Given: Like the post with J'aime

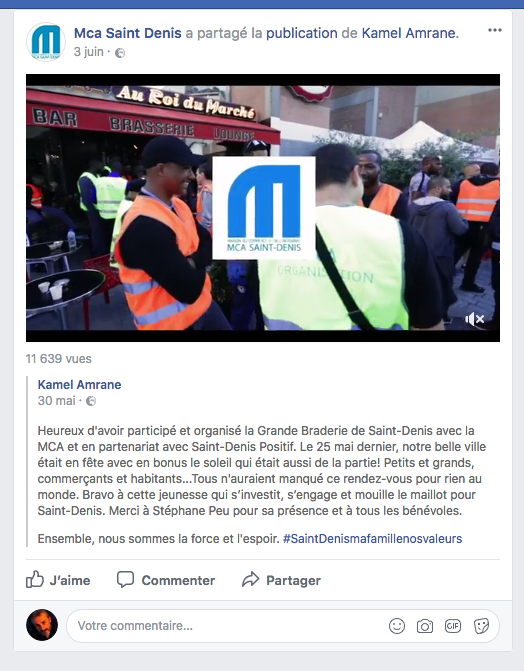Looking at the screenshot, I should point(58,580).
